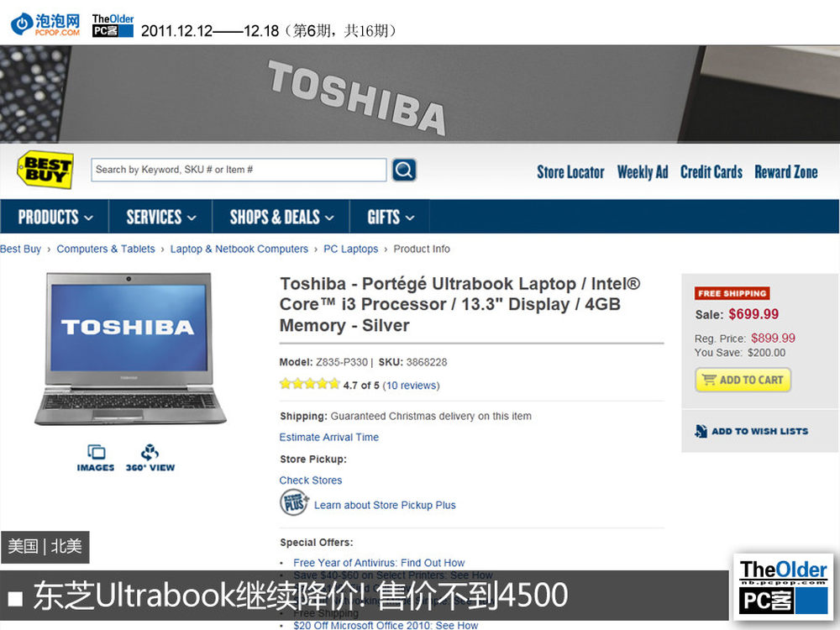Image resolution: width=840 pixels, height=630 pixels.
Task: Open the 10 reviews link
Action: click(411, 386)
